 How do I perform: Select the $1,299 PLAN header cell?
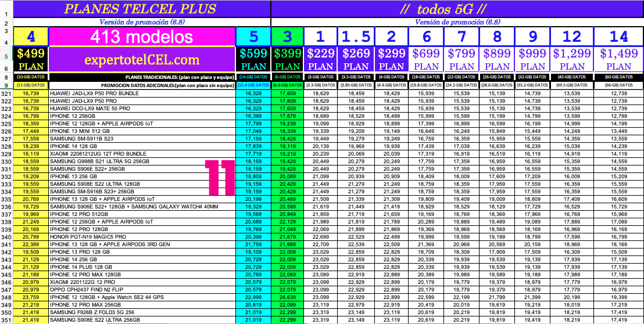point(572,60)
